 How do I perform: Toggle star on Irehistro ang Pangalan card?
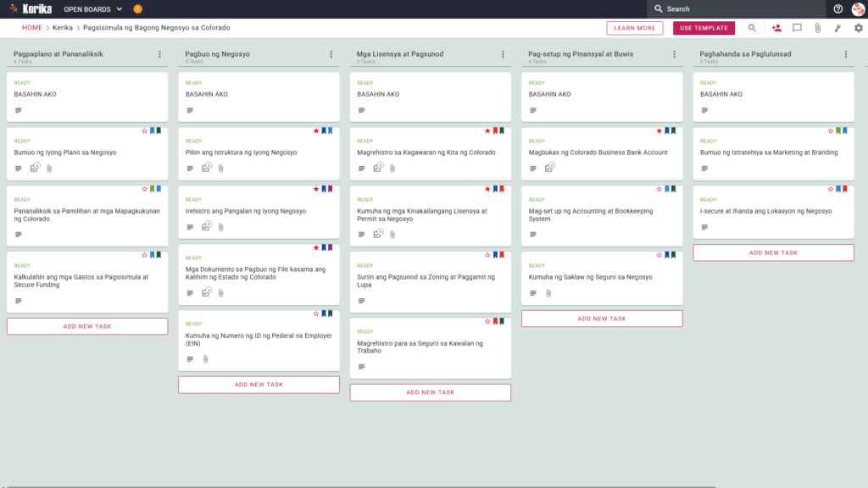tap(316, 189)
